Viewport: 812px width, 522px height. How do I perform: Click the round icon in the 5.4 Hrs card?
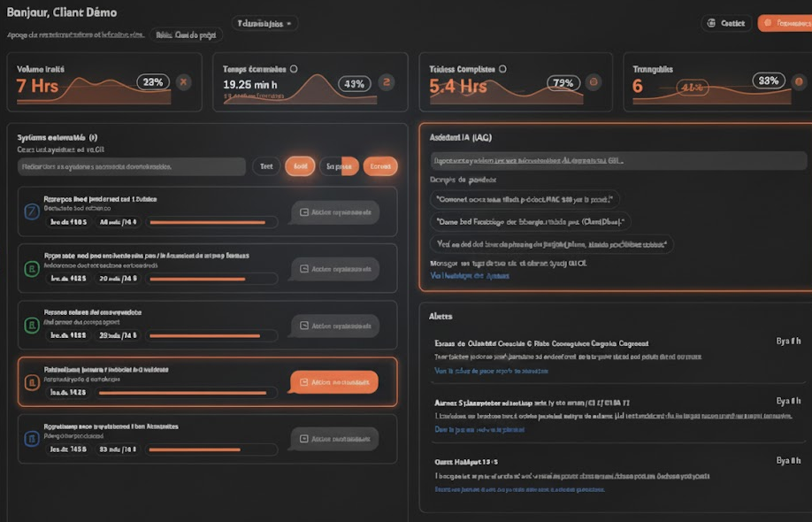594,82
